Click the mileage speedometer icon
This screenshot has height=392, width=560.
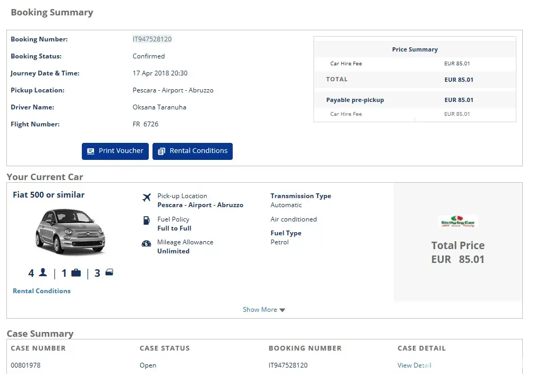[x=146, y=244]
